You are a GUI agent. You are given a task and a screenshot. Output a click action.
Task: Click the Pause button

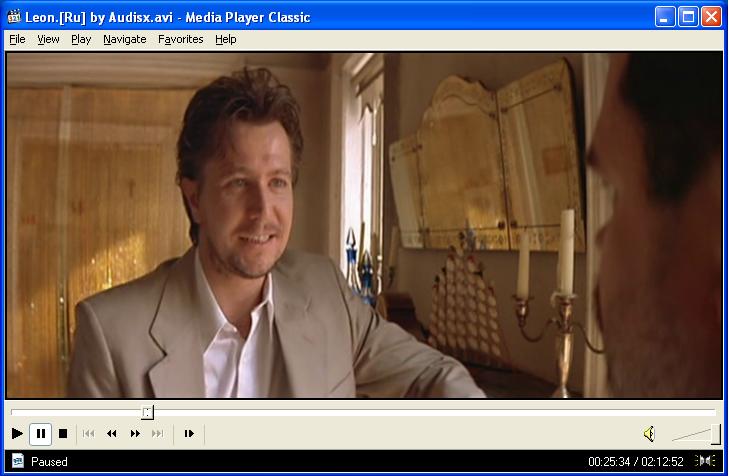pos(40,434)
